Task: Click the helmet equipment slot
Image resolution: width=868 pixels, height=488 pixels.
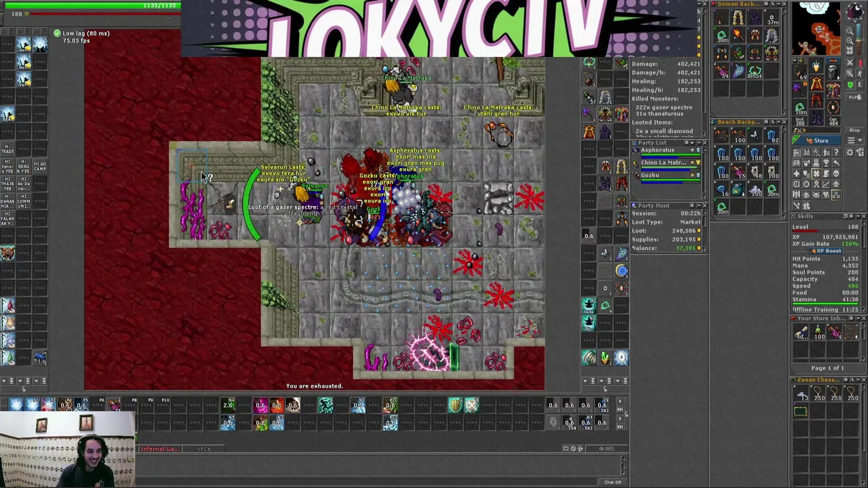Action: coord(816,66)
